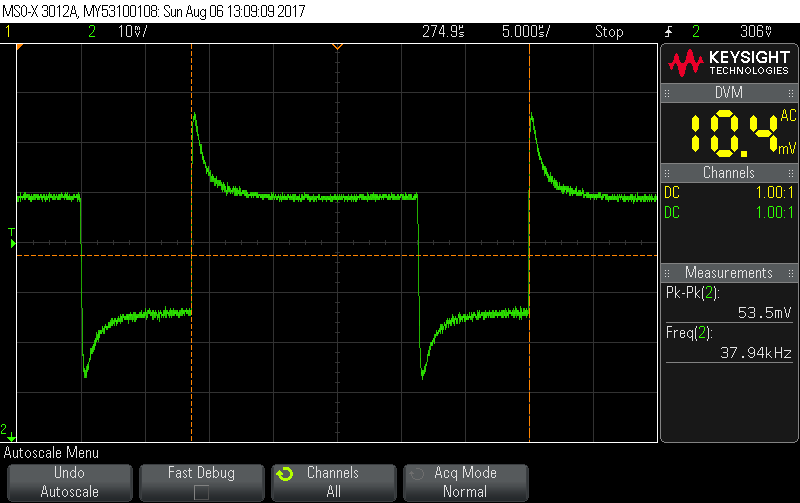The image size is (800, 503).
Task: Click the channel 2 ground marker at bottom left
Action: pyautogui.click(x=7, y=430)
